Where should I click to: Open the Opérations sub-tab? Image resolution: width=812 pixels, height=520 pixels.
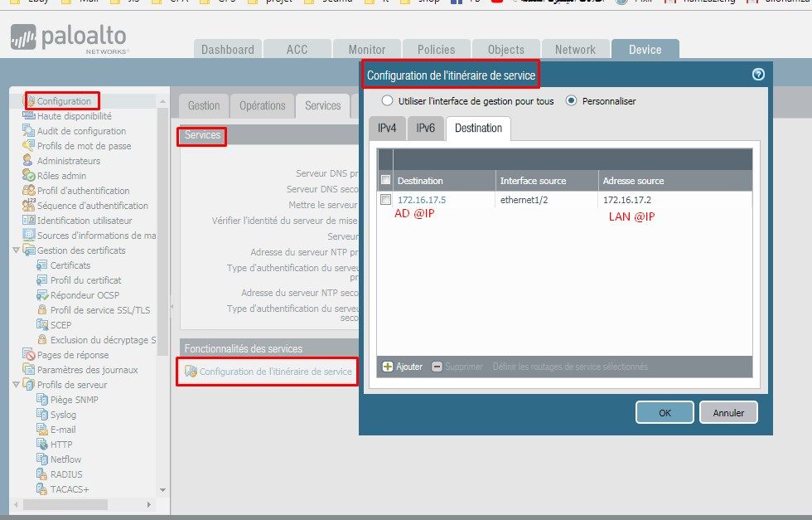click(263, 105)
